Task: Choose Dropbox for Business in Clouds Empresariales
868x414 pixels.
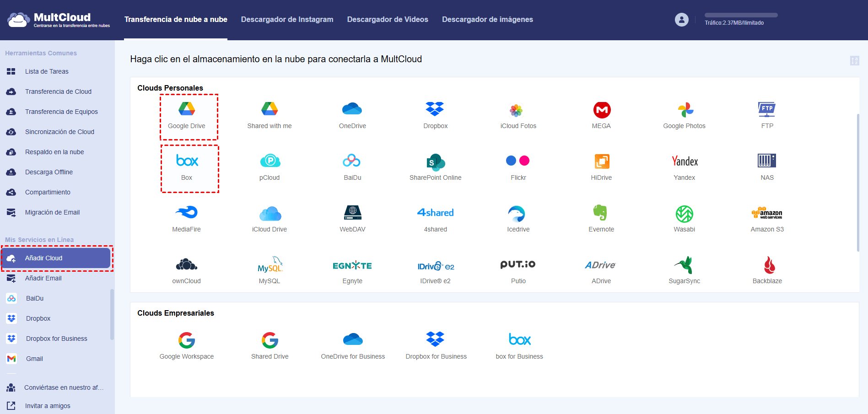Action: coord(436,346)
